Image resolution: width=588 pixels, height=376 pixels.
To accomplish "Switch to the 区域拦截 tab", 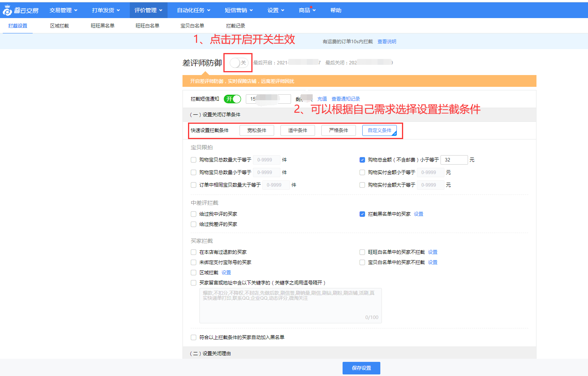I will click(59, 26).
